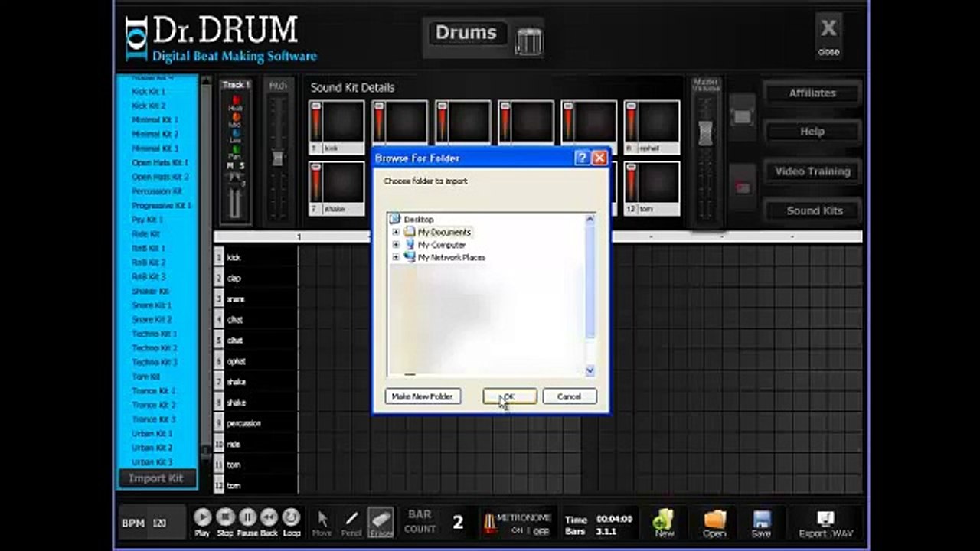Select My Documents folder in tree
The height and width of the screenshot is (551, 980).
(x=444, y=232)
